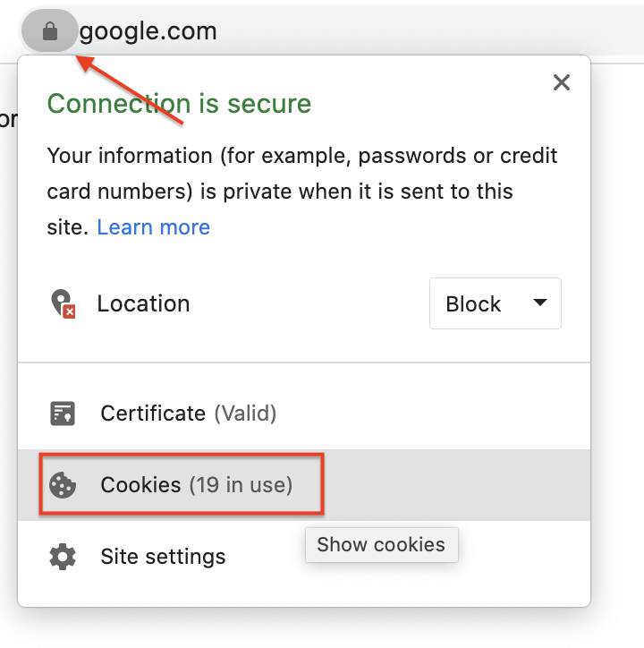The image size is (644, 648).
Task: Click the Connection is secure heading
Action: pos(179,104)
